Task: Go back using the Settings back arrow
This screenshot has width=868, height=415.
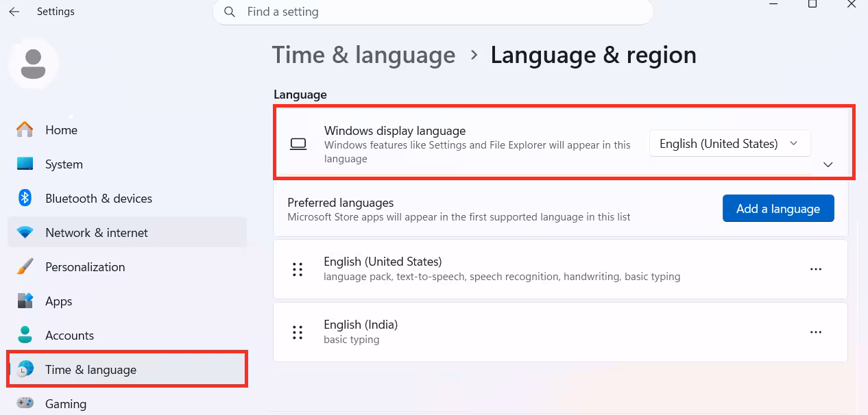Action: coord(14,12)
